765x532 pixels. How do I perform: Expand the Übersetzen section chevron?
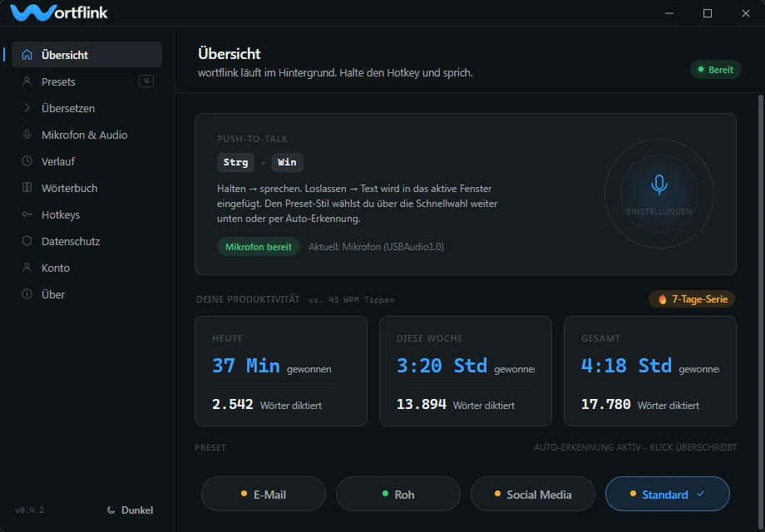(27, 108)
